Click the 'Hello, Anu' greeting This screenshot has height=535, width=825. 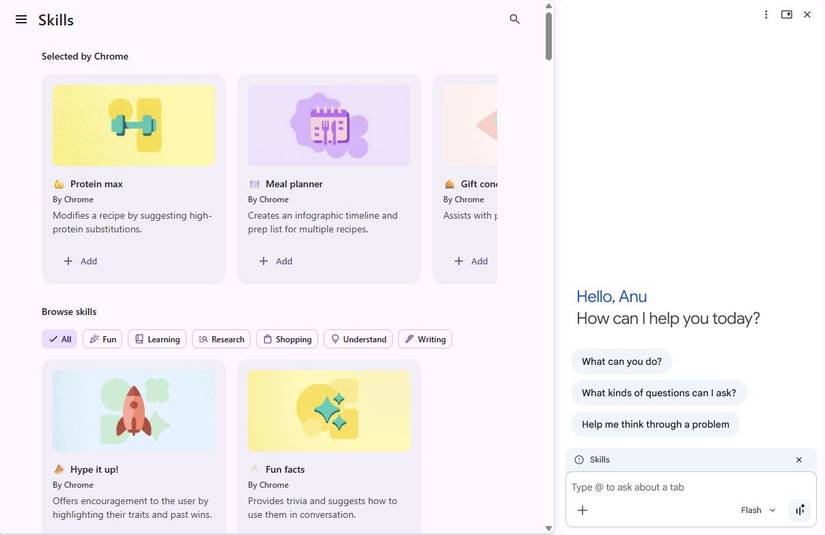point(611,296)
